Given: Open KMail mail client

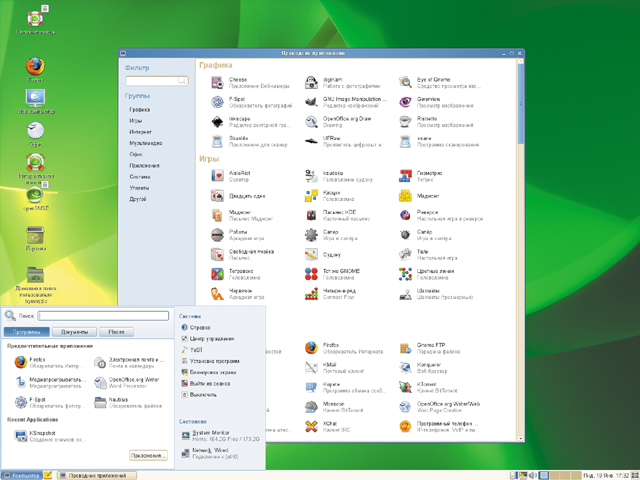Looking at the screenshot, I should (x=334, y=367).
